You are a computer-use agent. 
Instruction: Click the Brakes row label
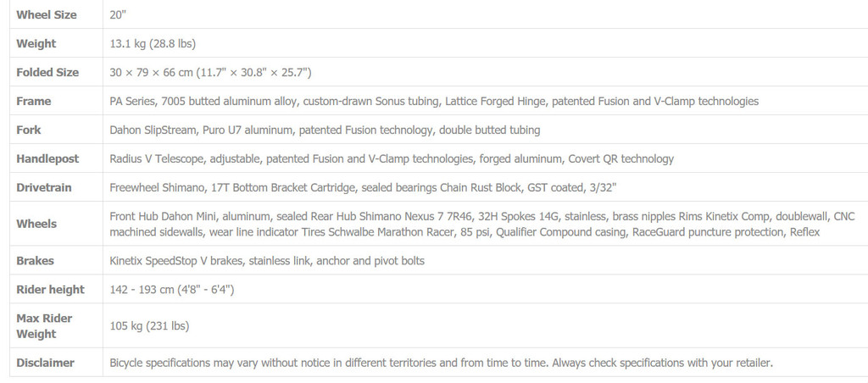(x=36, y=261)
